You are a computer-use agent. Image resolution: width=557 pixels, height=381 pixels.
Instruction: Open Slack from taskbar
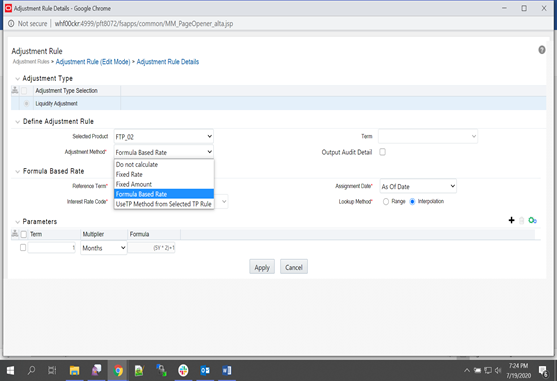[x=183, y=371]
